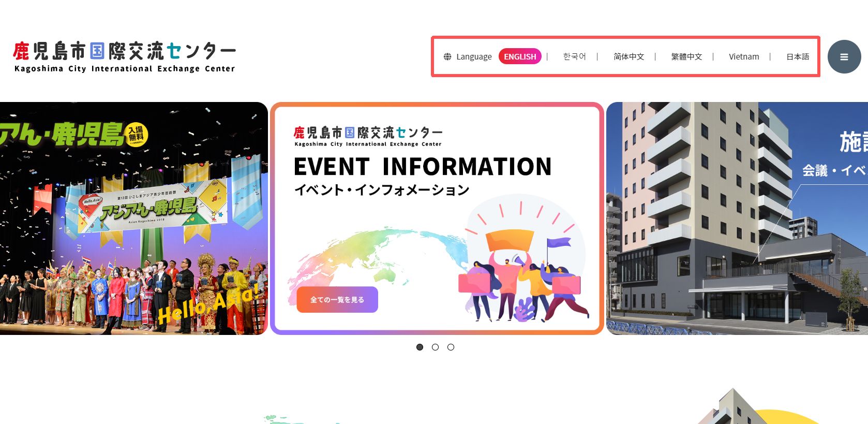Choose 简体中文 language option
The height and width of the screenshot is (424, 868).
(628, 56)
